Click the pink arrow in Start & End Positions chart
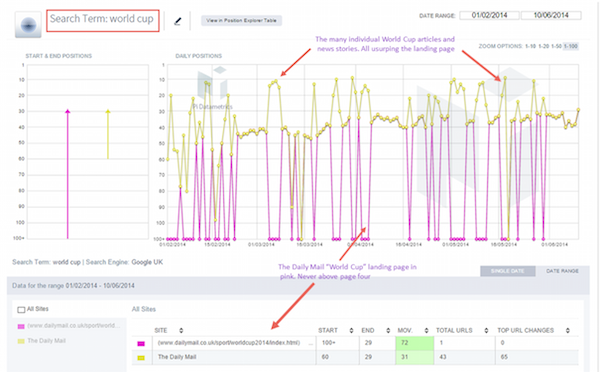 pos(68,174)
